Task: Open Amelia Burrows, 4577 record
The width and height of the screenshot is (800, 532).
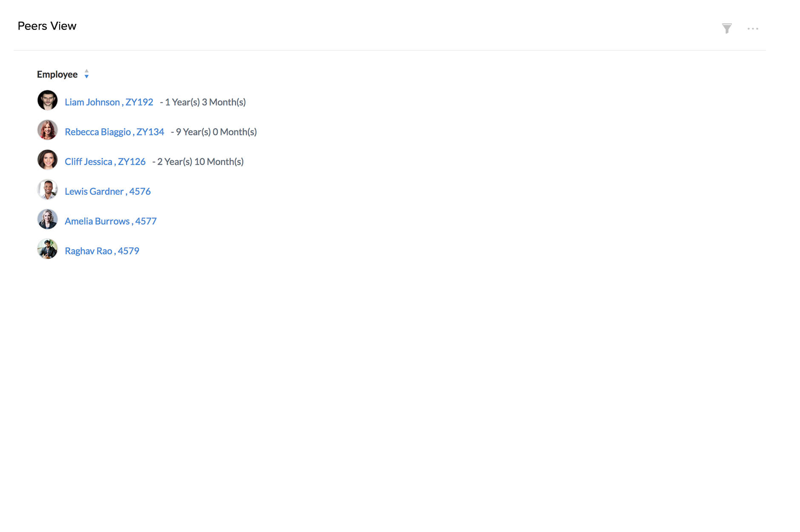Action: point(110,221)
